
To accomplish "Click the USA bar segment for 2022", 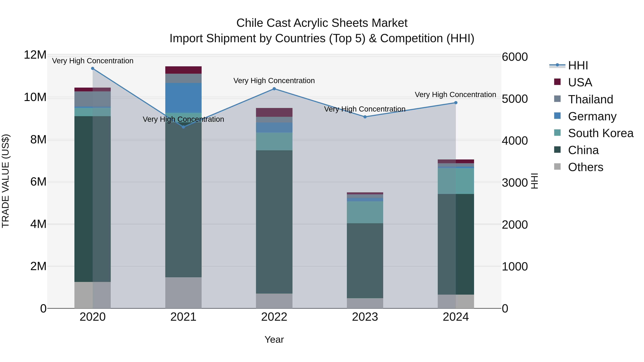I will coord(274,112).
